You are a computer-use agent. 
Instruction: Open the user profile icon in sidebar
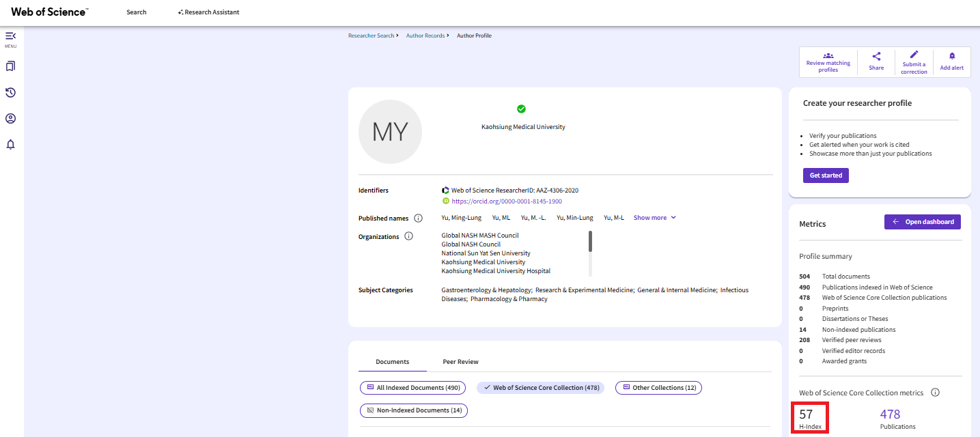pos(10,118)
